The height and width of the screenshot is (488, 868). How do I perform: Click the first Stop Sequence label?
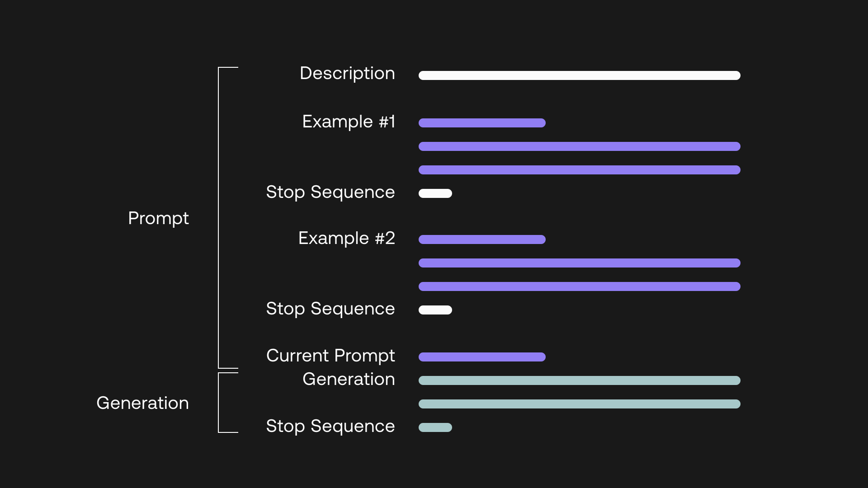pyautogui.click(x=330, y=192)
